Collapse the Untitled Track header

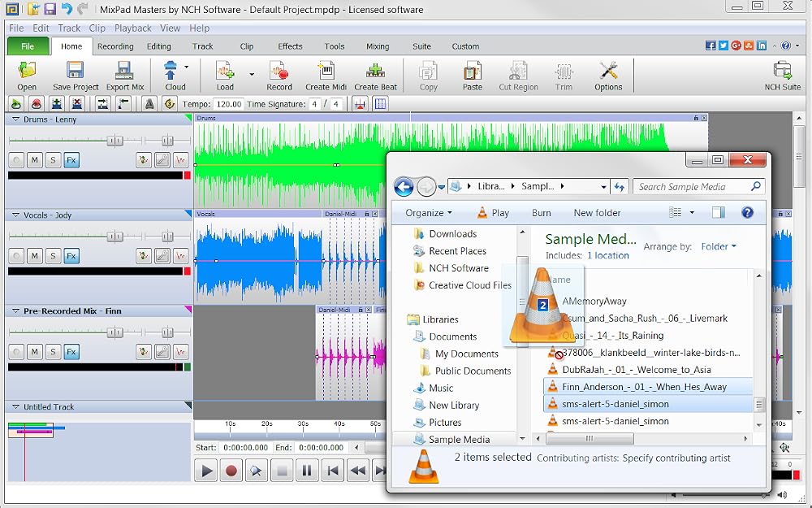click(x=15, y=407)
